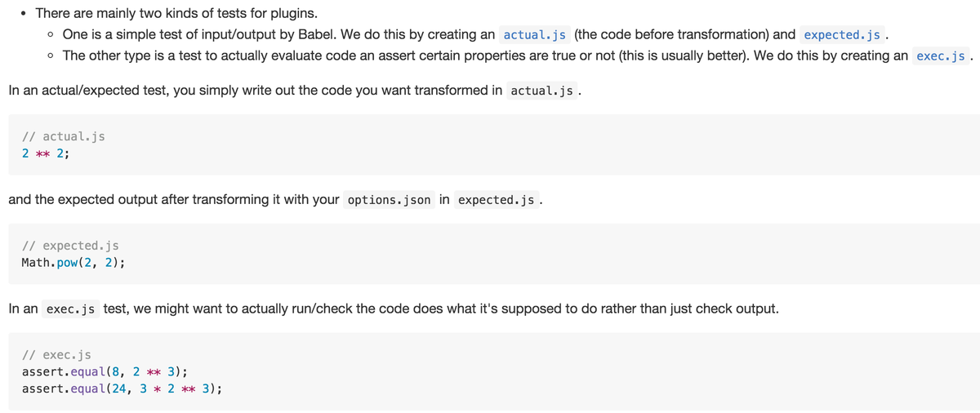The image size is (980, 413).
Task: Click the '// expected.js' comment line
Action: (70, 246)
